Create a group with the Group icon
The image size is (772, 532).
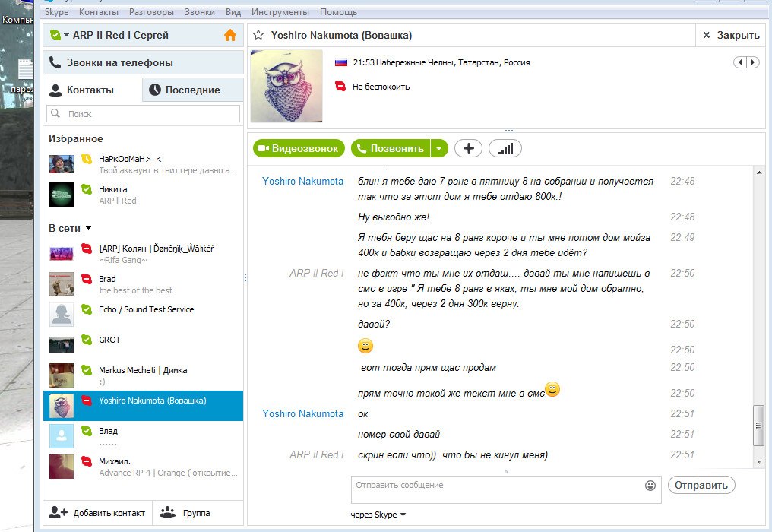167,512
